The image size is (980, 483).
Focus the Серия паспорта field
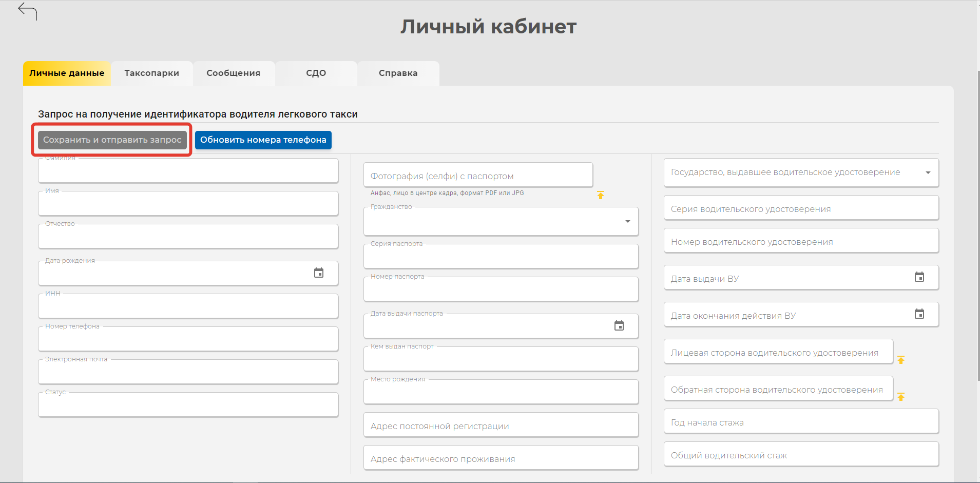point(501,256)
